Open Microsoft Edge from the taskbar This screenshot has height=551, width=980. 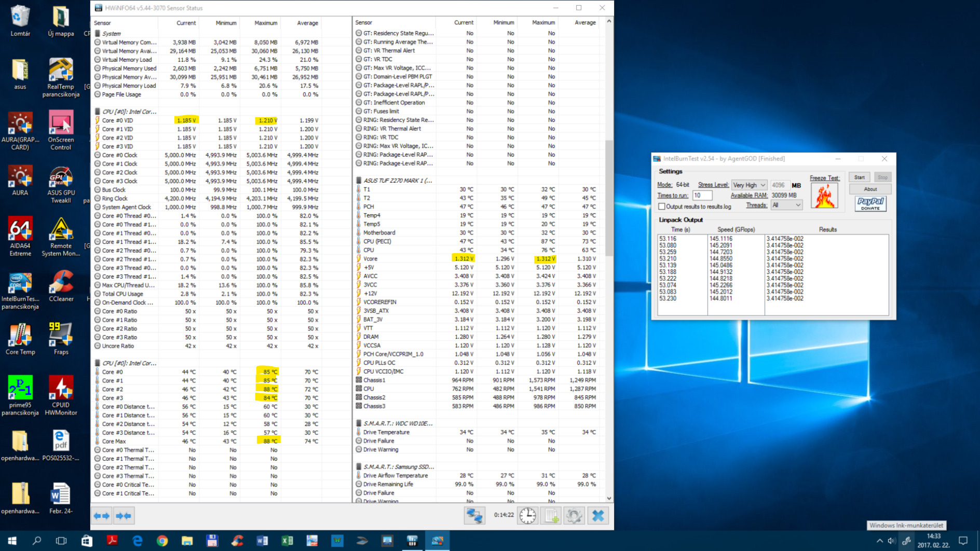137,541
